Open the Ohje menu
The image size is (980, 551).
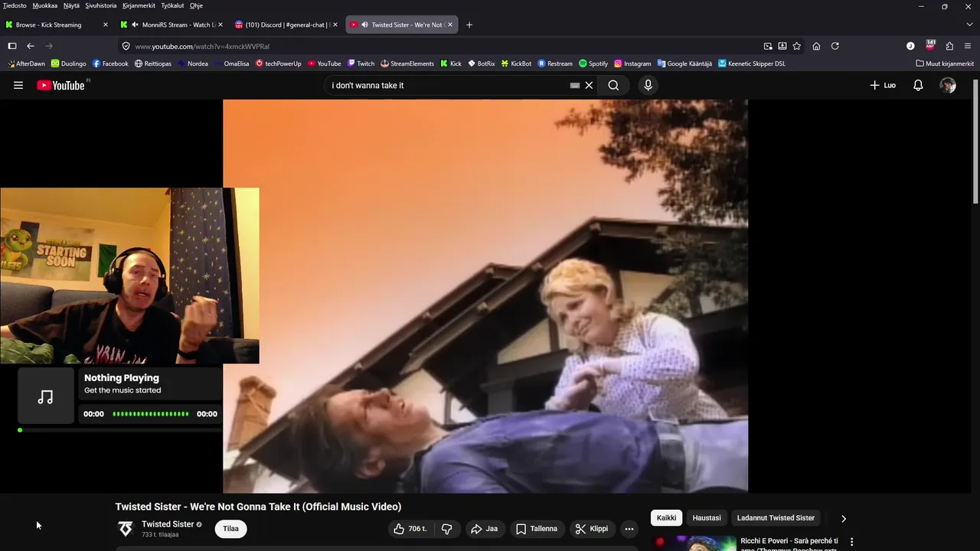pos(196,5)
